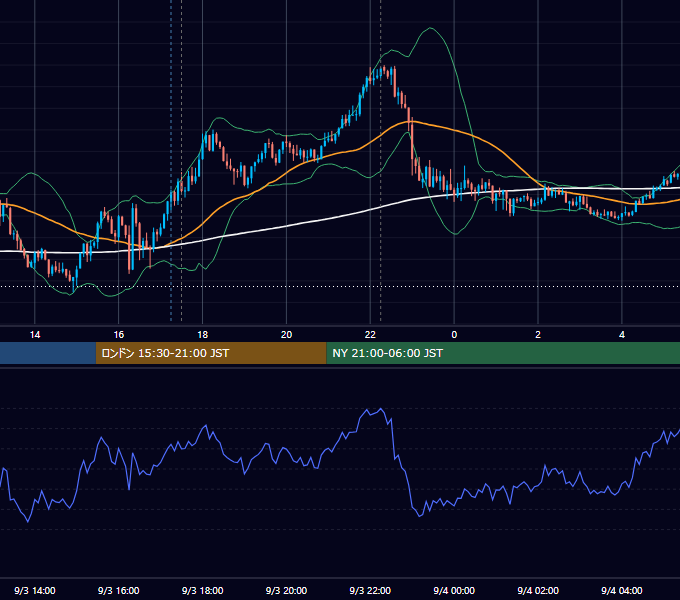
Task: Click the NY 21:00-06:00 JST session bar
Action: coord(503,353)
